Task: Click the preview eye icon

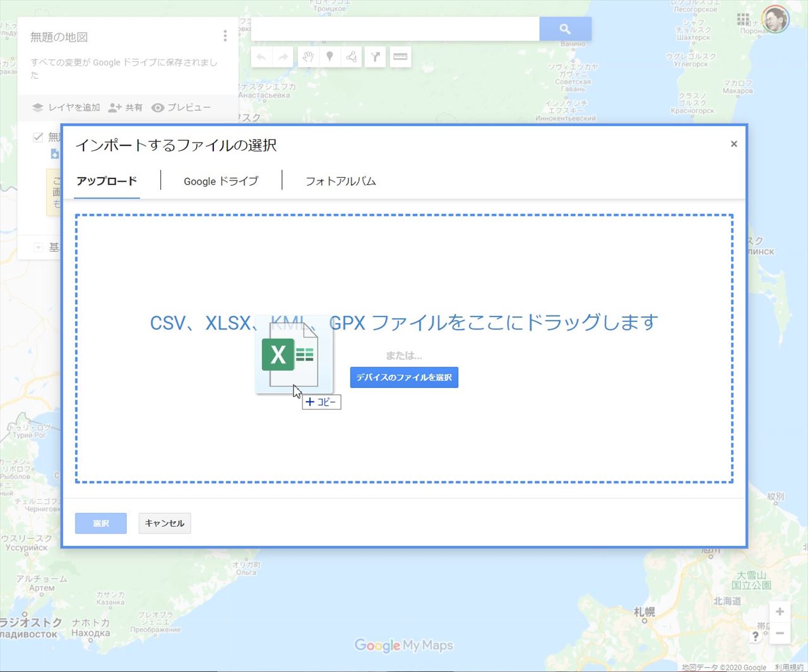Action: (x=158, y=107)
